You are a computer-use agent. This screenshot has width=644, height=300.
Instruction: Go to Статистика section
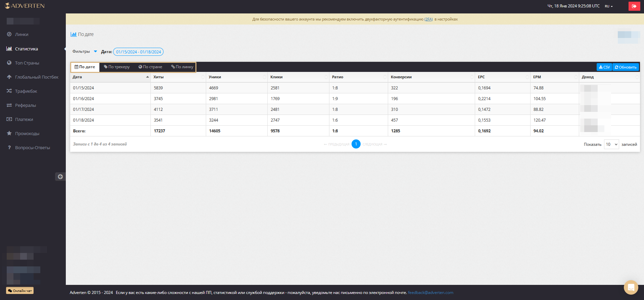click(x=27, y=49)
